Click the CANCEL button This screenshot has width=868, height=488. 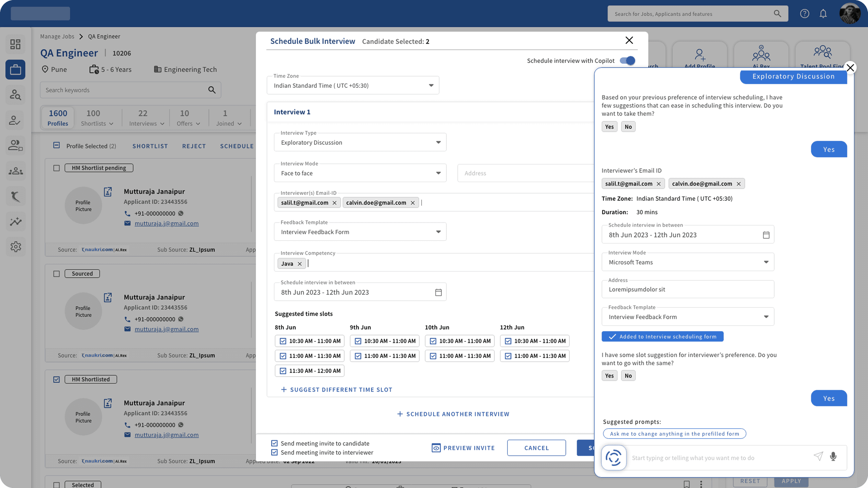point(536,448)
